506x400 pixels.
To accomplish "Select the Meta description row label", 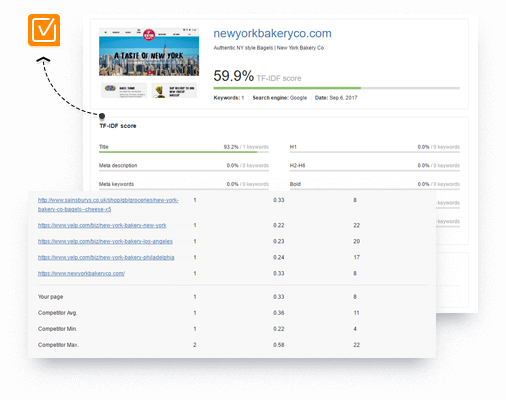I will point(118,165).
